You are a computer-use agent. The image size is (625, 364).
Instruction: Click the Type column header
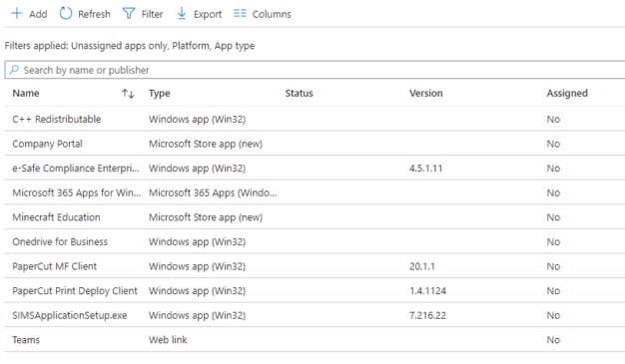tap(160, 93)
